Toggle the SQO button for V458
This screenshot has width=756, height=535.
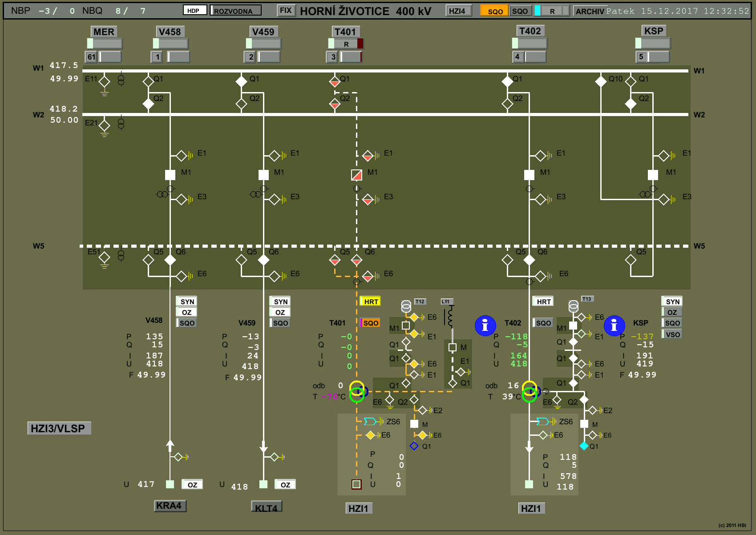(187, 323)
